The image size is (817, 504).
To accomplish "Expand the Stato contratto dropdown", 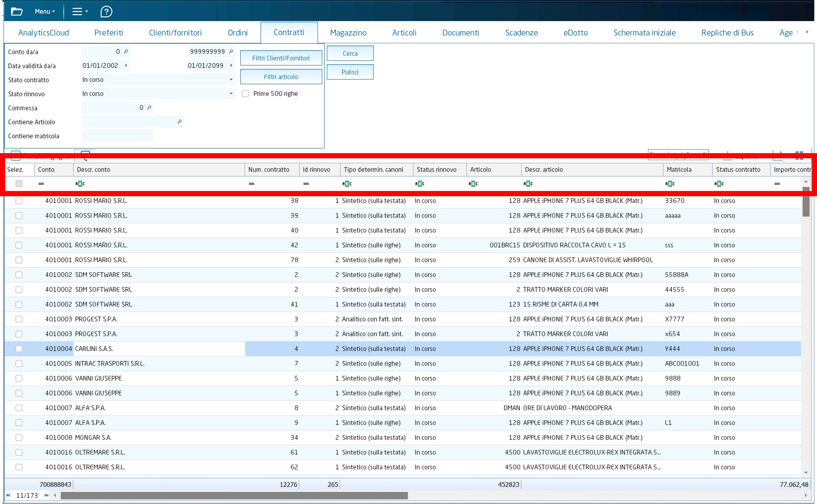I will click(231, 80).
